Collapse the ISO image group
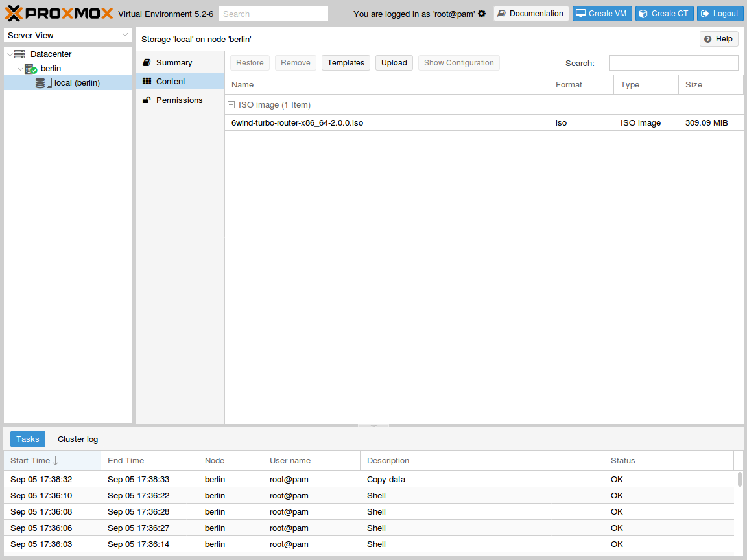Viewport: 747px width, 560px height. click(231, 105)
